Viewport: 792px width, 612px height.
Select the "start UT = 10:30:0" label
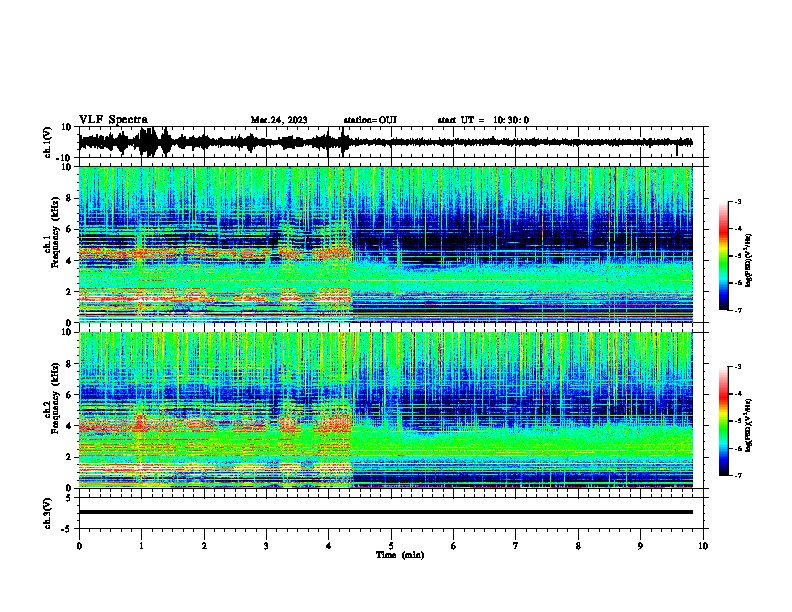pos(483,120)
